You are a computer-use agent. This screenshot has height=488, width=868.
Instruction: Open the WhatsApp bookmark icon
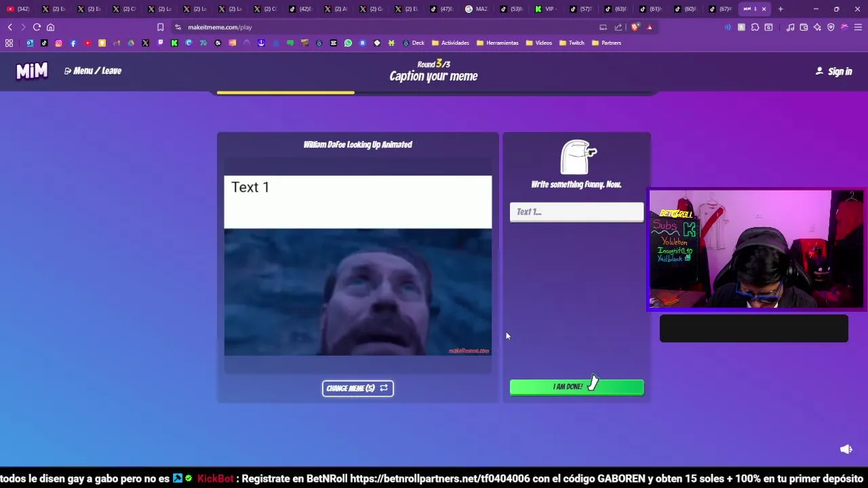pyautogui.click(x=348, y=43)
